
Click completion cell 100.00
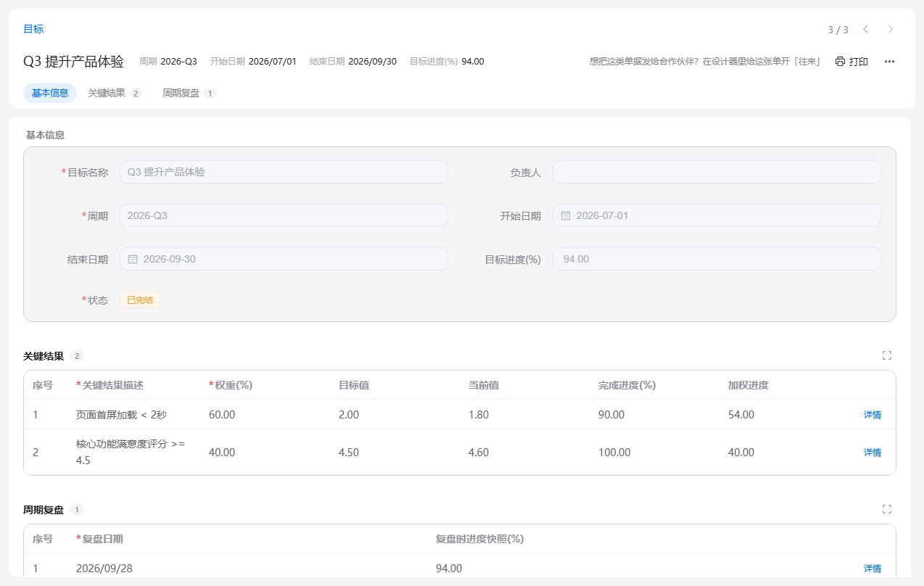(x=614, y=453)
